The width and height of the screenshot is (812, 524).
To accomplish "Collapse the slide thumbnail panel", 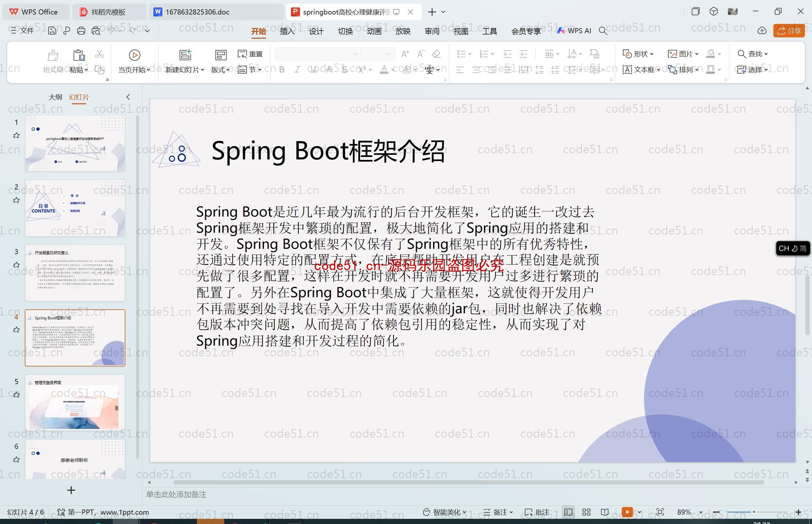I will (x=128, y=97).
